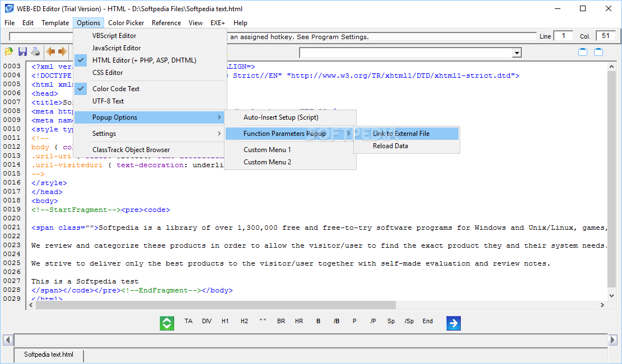This screenshot has width=622, height=364.
Task: Expand the Settings submenu
Action: (150, 134)
